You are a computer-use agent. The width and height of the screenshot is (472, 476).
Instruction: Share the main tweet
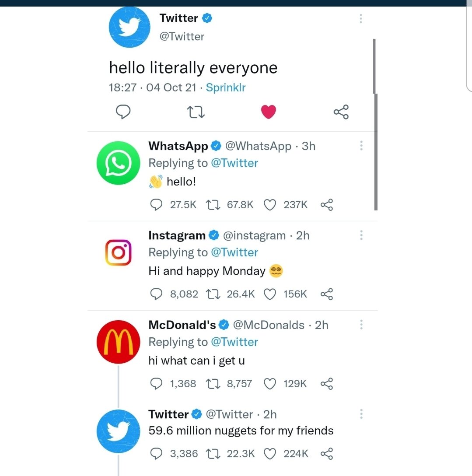[341, 112]
